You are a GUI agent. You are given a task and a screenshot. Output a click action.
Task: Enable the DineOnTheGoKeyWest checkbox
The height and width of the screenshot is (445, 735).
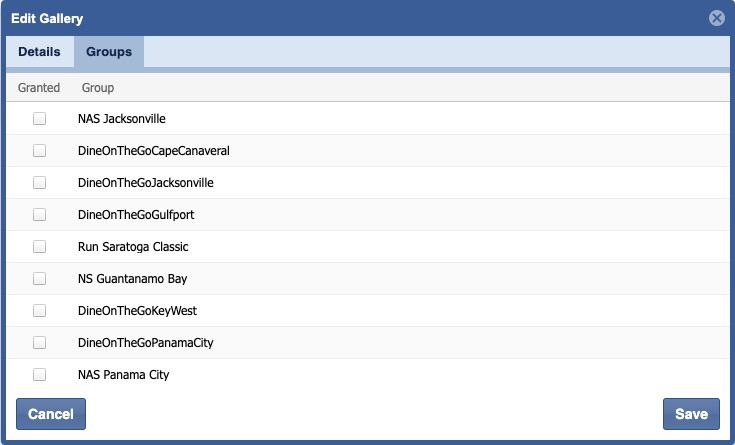pyautogui.click(x=40, y=311)
